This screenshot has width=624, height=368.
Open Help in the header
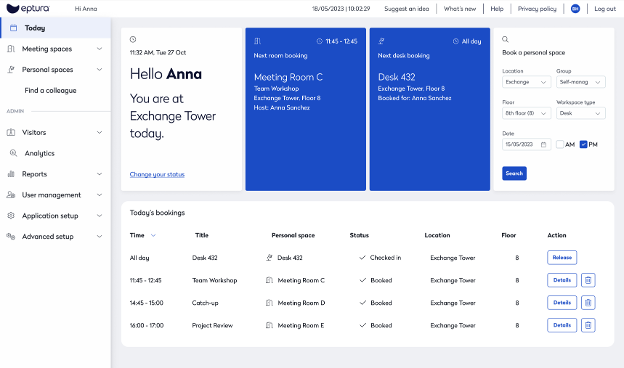pyautogui.click(x=497, y=9)
